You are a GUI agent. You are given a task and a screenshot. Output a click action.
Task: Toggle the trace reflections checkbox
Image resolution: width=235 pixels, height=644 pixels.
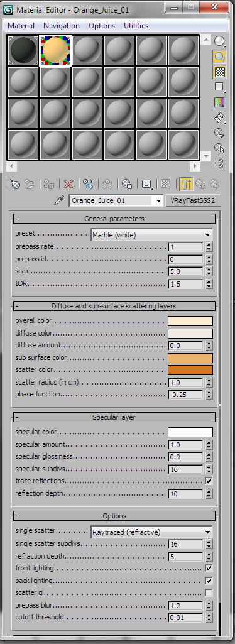[209, 481]
